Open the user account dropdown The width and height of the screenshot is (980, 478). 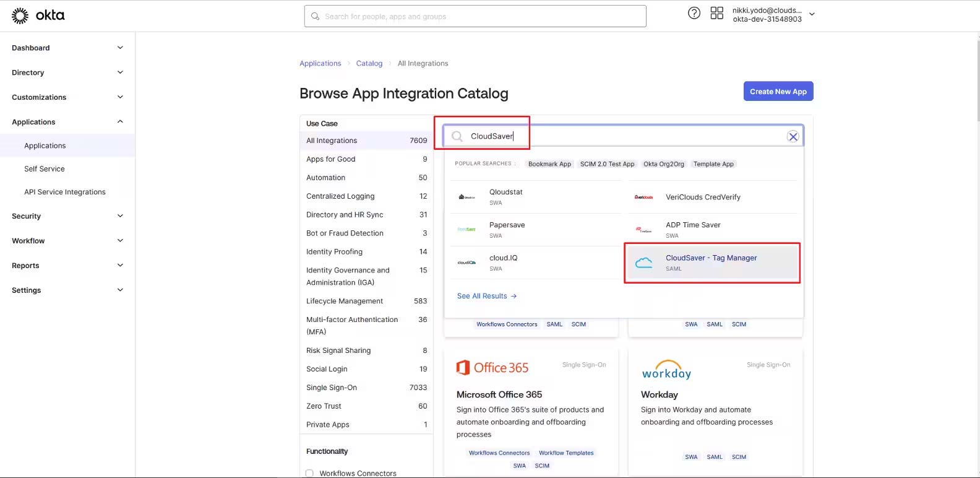pos(812,14)
